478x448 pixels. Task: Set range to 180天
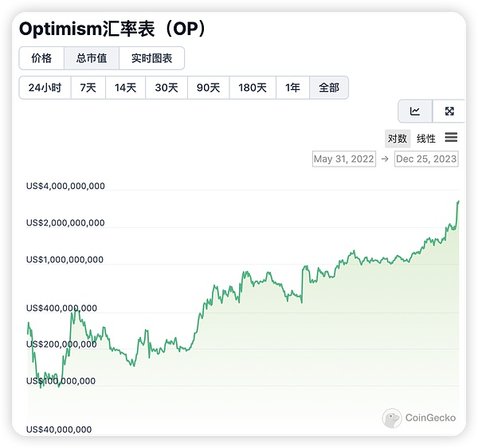point(253,88)
